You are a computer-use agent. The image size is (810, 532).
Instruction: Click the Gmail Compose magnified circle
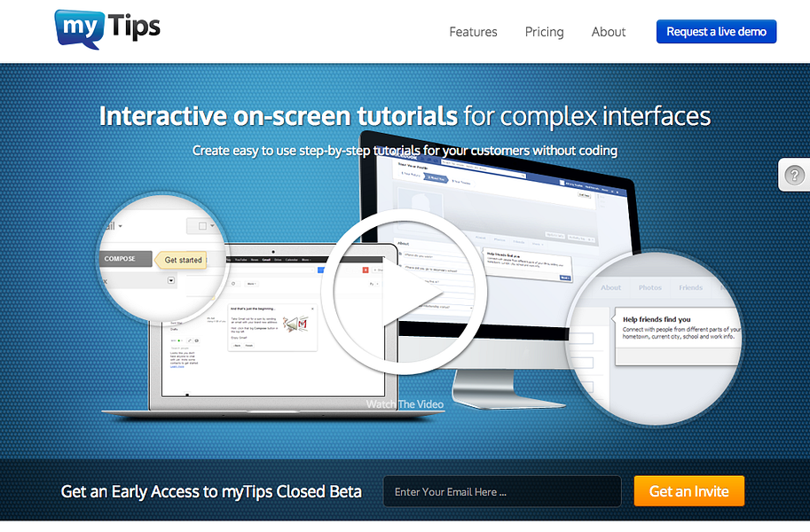pyautogui.click(x=163, y=259)
